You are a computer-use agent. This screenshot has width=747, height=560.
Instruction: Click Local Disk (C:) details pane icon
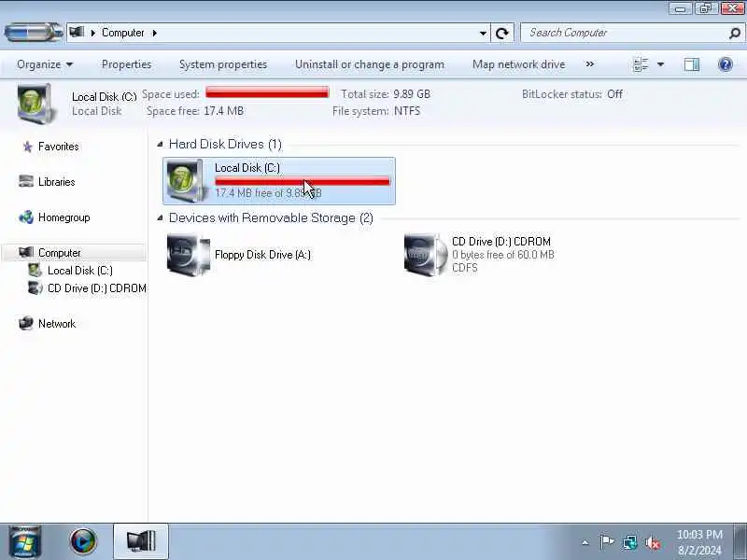coord(35,103)
